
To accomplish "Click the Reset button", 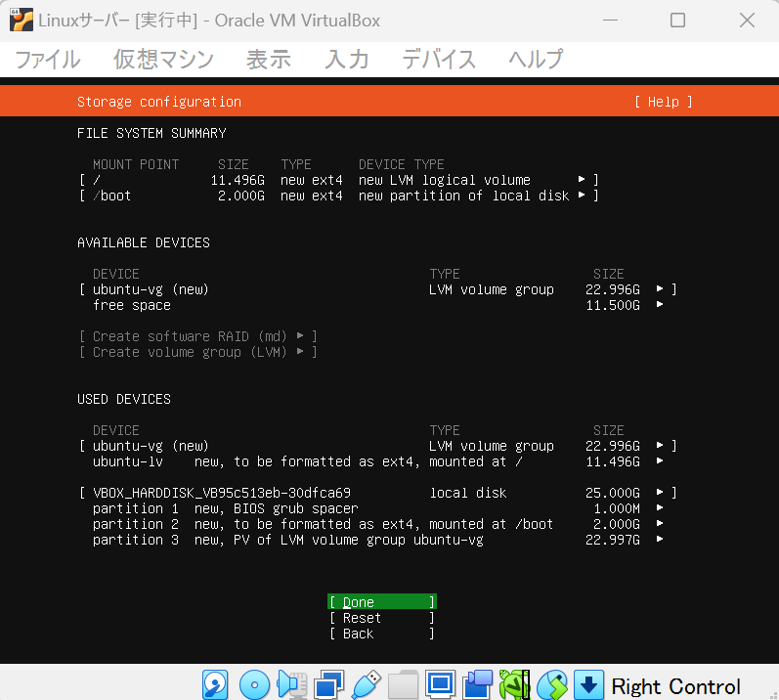I will pyautogui.click(x=382, y=618).
